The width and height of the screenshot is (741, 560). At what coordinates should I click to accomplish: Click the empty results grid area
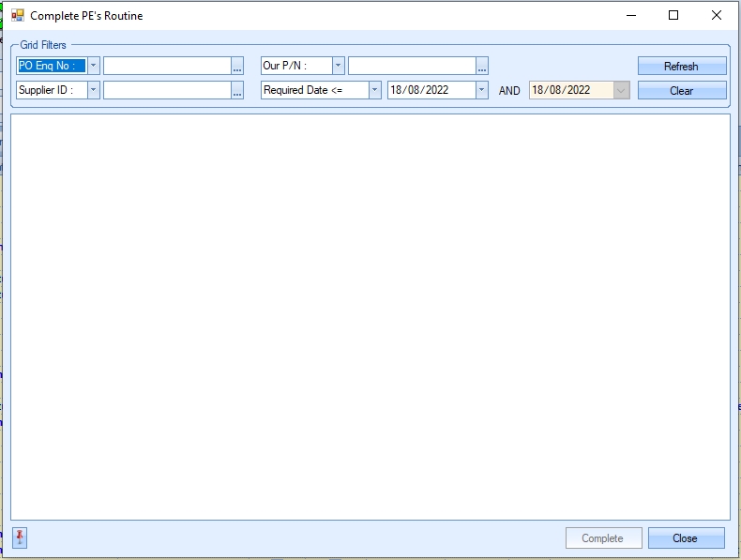click(370, 316)
